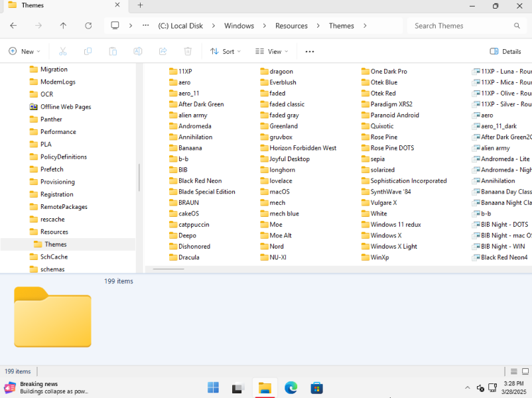Click the Copy toolbar icon
This screenshot has height=398, width=532.
pos(88,51)
